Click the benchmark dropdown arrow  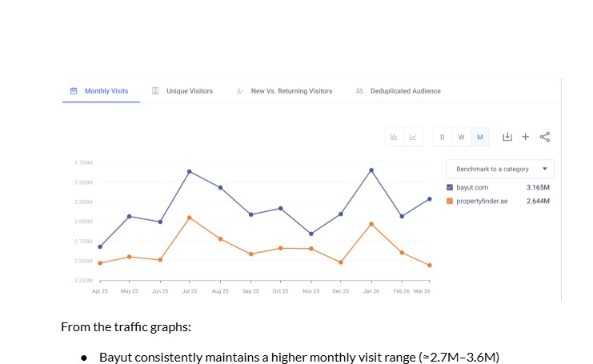coord(545,169)
